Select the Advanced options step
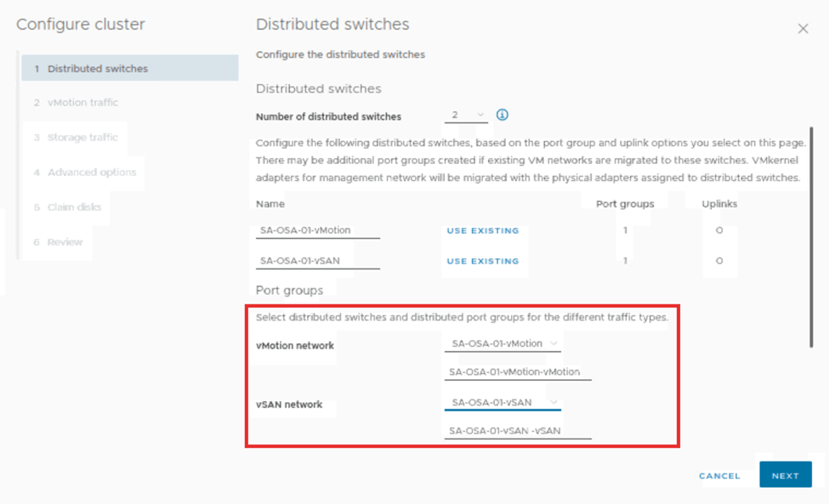This screenshot has height=504, width=829. point(91,172)
